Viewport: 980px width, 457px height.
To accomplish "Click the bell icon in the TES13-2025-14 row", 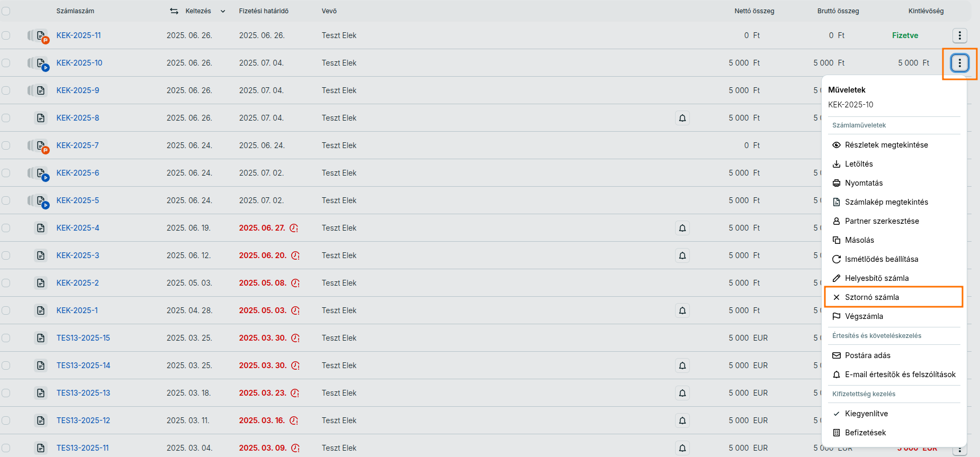I will coord(682,365).
